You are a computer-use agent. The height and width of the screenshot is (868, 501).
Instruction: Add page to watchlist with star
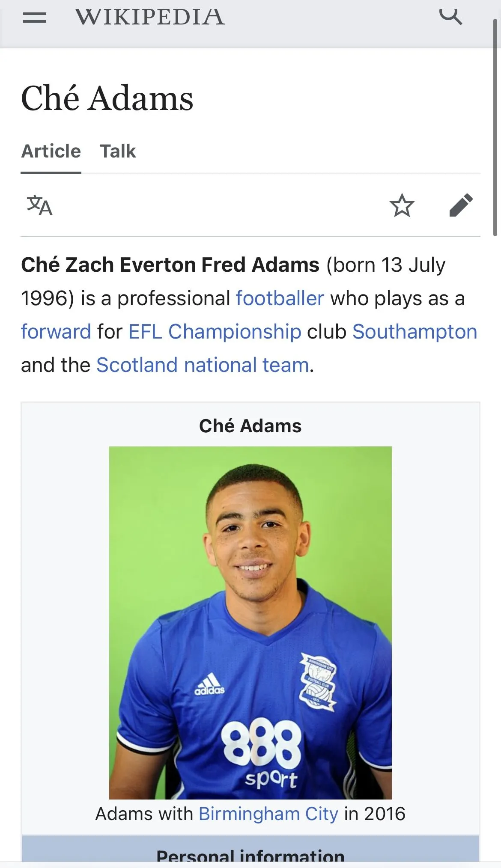point(402,205)
